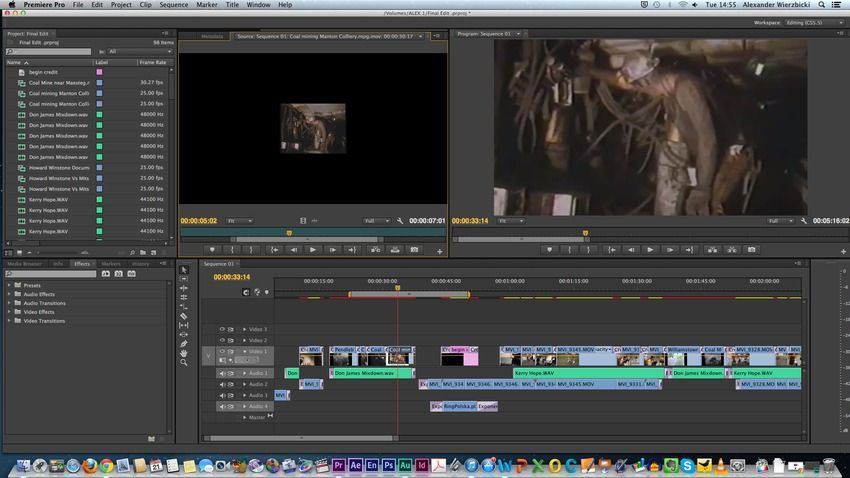Click pink label swatch for begin credit
The height and width of the screenshot is (478, 850).
click(x=99, y=72)
